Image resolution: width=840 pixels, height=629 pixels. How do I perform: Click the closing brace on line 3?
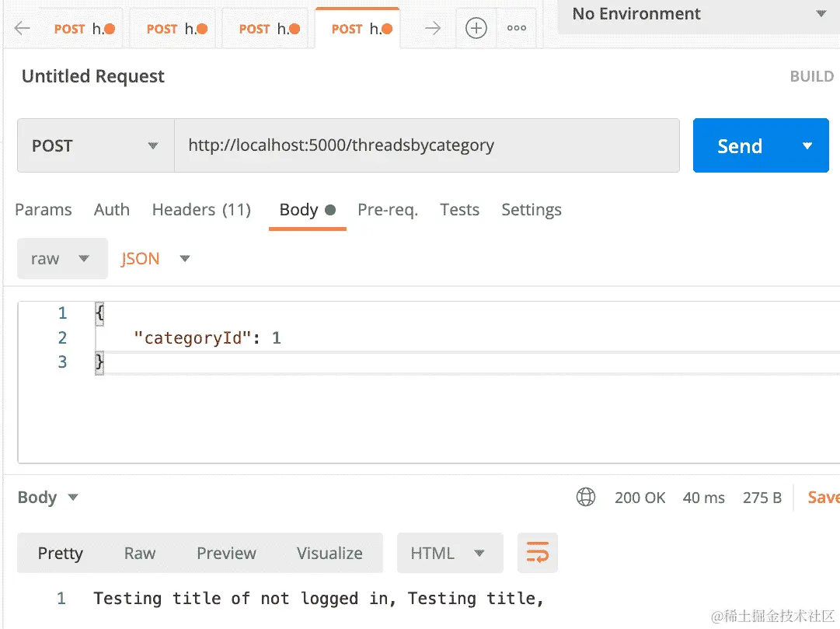click(99, 362)
